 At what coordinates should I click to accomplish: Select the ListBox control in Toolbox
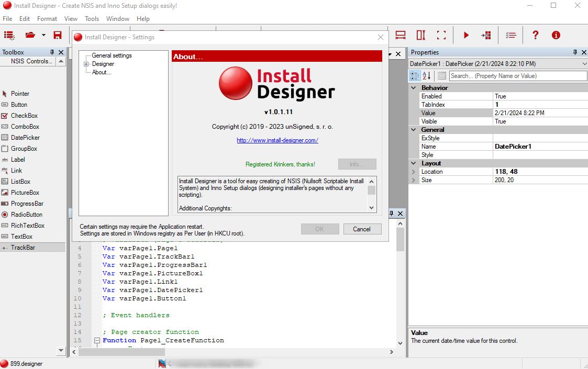point(20,182)
